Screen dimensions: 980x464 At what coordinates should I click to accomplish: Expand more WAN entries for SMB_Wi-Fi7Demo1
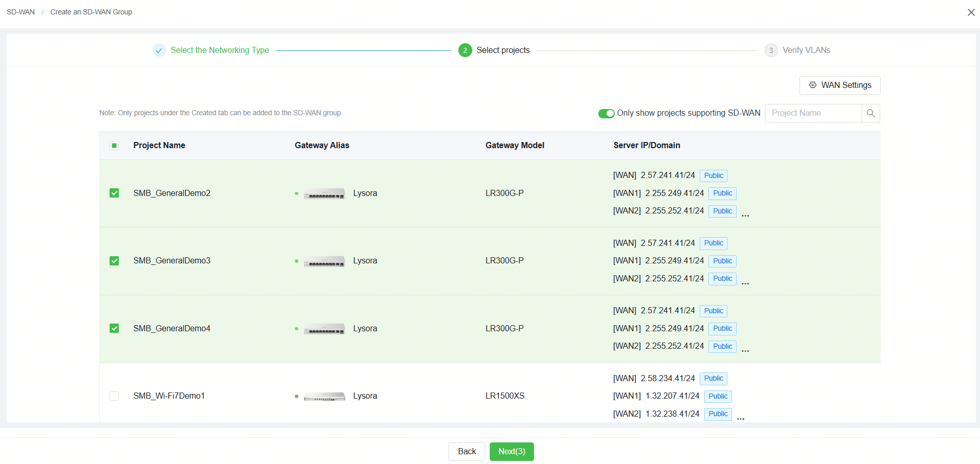tap(741, 419)
